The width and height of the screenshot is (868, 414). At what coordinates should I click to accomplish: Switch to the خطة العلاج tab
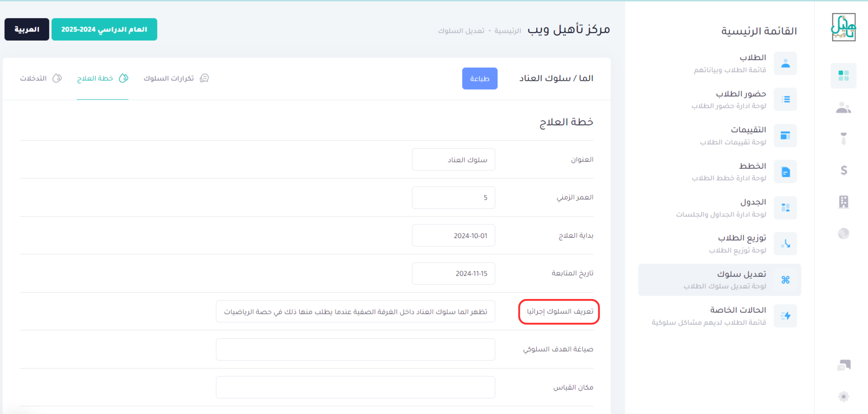coord(102,78)
